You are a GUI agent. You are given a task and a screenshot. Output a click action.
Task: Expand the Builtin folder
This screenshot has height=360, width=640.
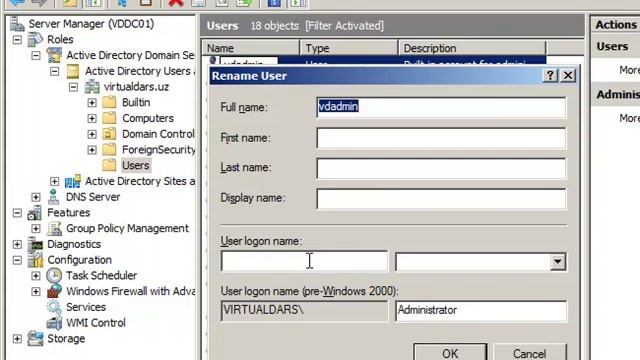[92, 102]
